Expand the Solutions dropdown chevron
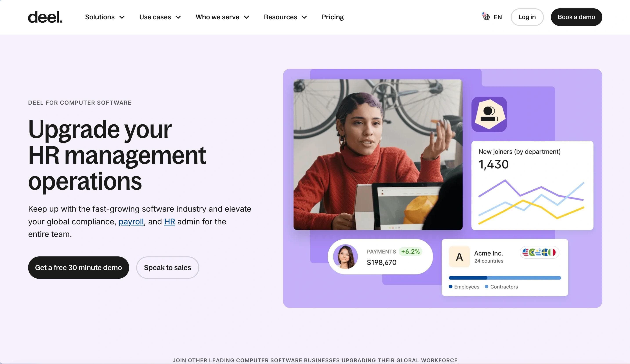The width and height of the screenshot is (630, 364). (x=122, y=17)
